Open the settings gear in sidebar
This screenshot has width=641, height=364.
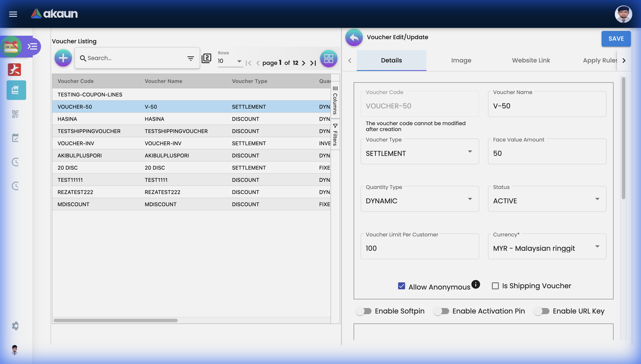coord(15,326)
